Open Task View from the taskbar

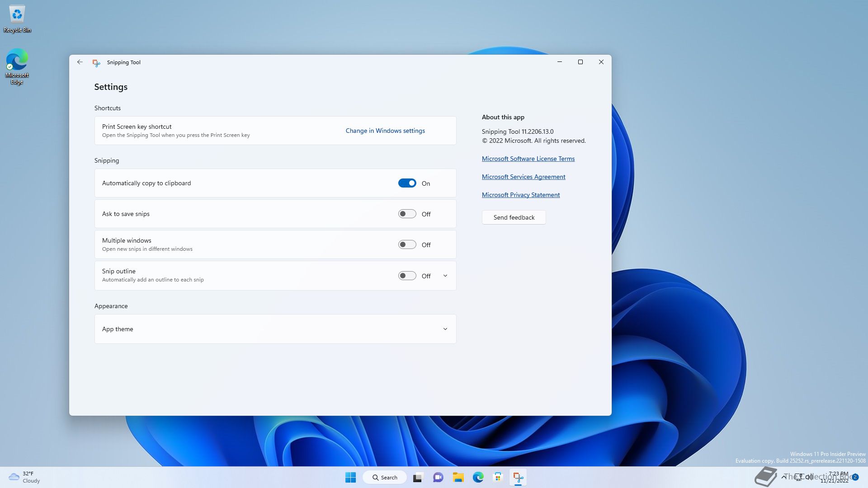(418, 477)
